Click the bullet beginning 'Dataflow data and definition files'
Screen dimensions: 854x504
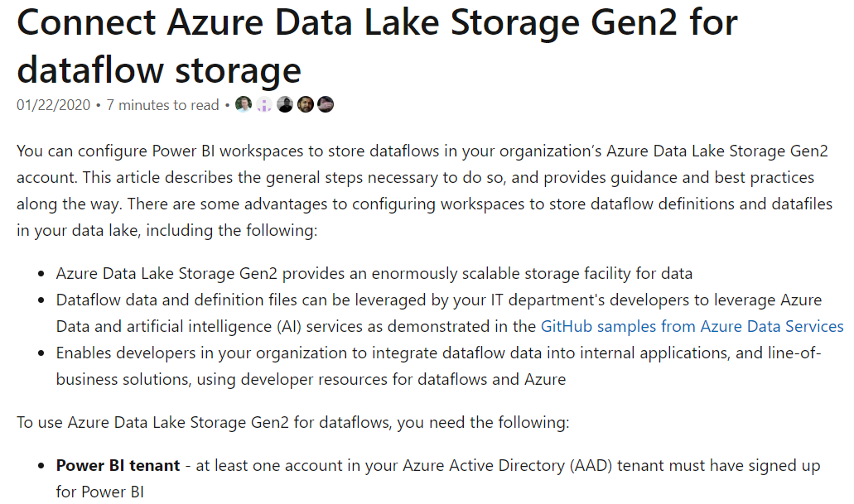click(438, 300)
